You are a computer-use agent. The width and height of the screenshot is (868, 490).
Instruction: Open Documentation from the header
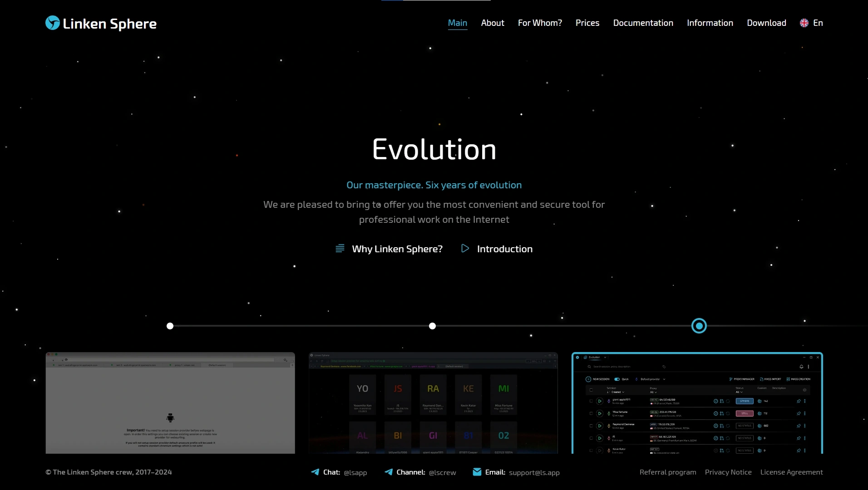coord(643,23)
